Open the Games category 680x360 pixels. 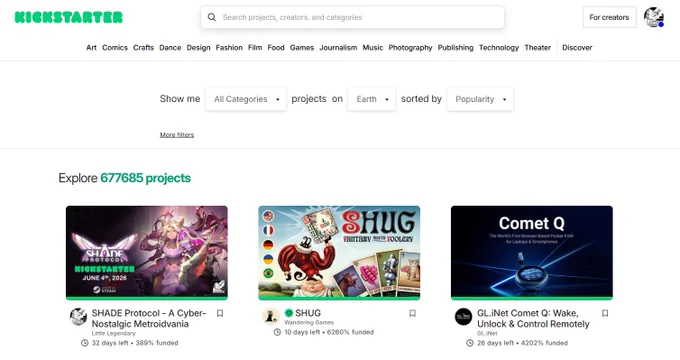[302, 48]
